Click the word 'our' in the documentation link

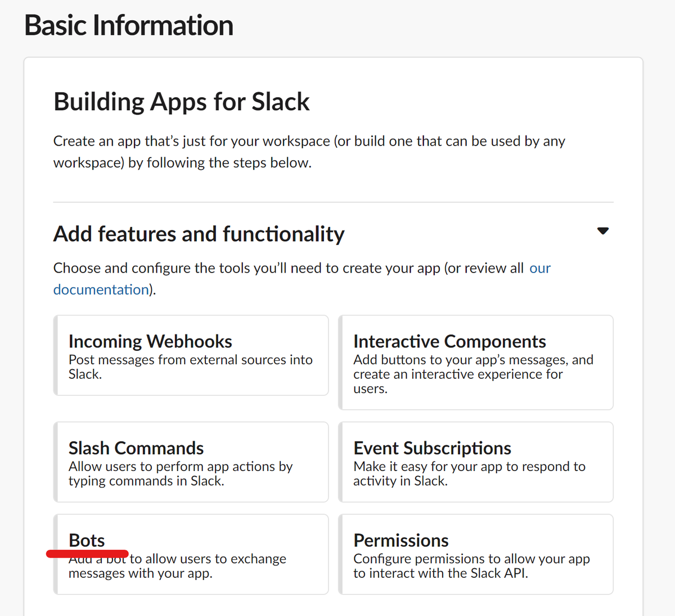[x=540, y=268]
